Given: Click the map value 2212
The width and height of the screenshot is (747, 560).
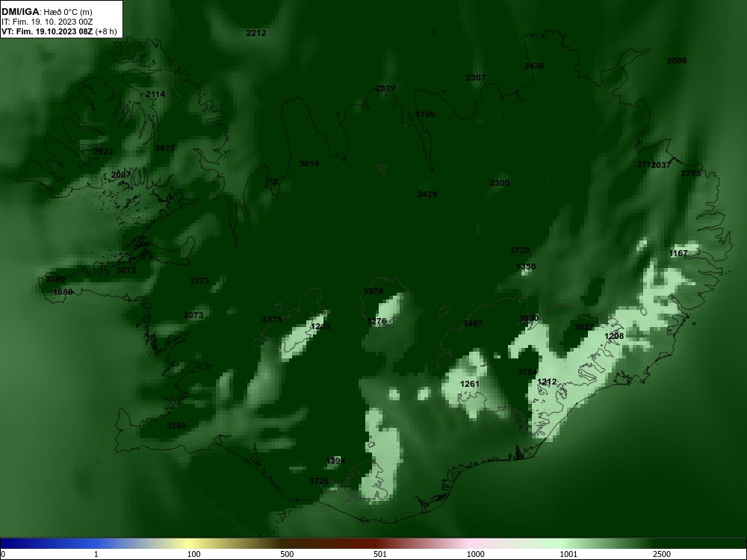Looking at the screenshot, I should (x=256, y=33).
